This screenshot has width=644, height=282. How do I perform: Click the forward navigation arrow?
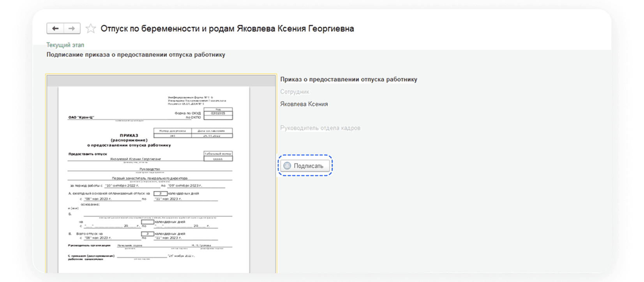[x=72, y=28]
